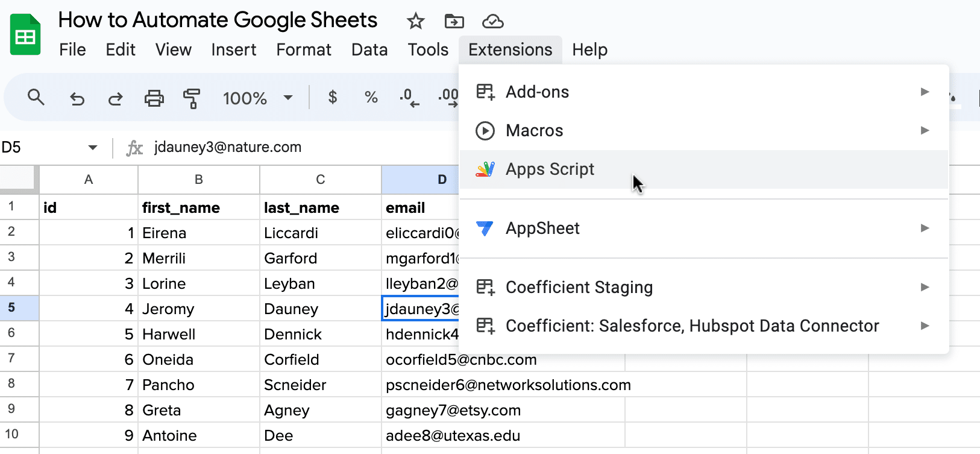Image resolution: width=980 pixels, height=454 pixels.
Task: Click the cell containing Garford
Action: [x=321, y=258]
